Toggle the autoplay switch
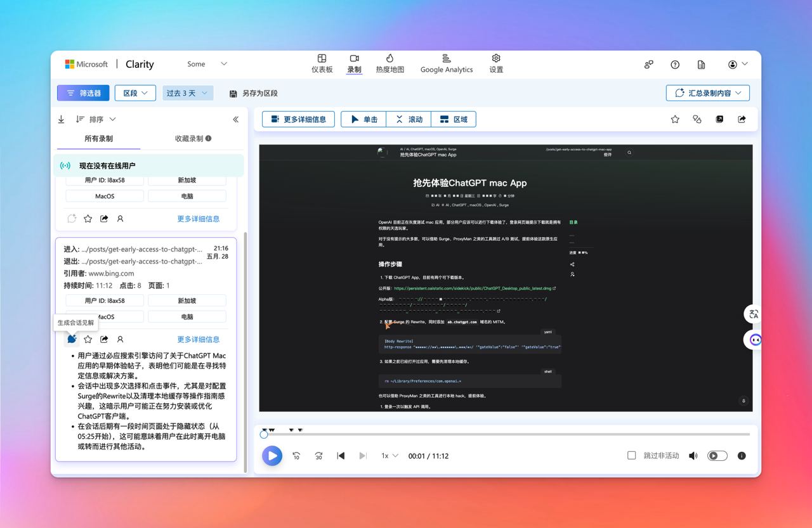Viewport: 812px width, 528px height. [717, 456]
